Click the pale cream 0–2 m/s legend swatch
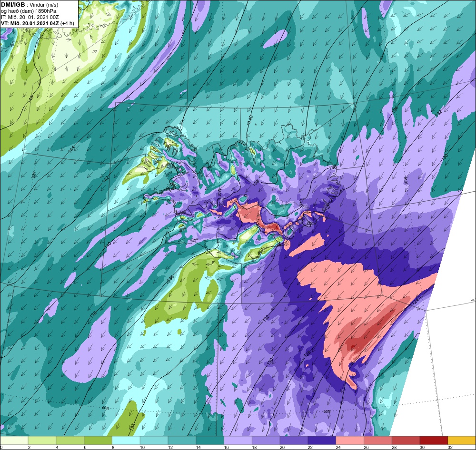The width and height of the screenshot is (476, 450). tap(14, 440)
